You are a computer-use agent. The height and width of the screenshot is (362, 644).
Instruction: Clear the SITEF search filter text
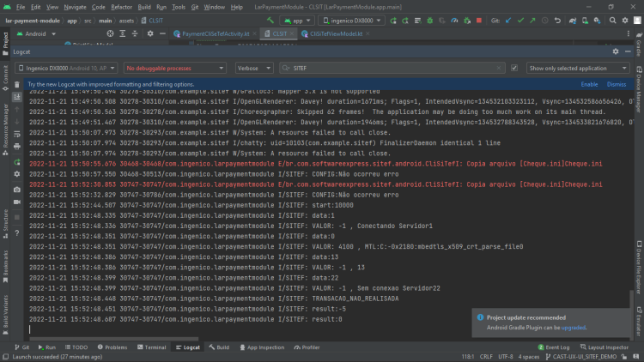499,68
